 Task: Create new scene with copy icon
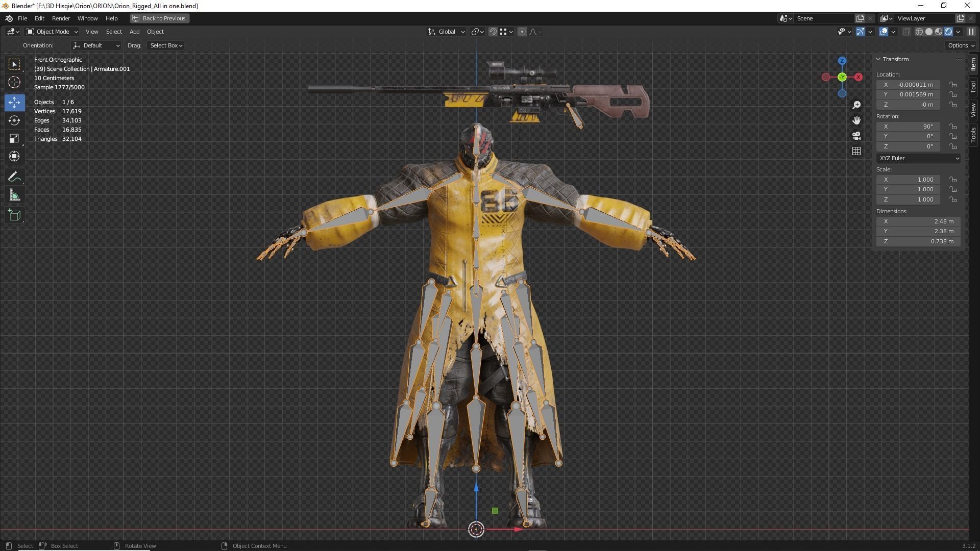tap(860, 18)
